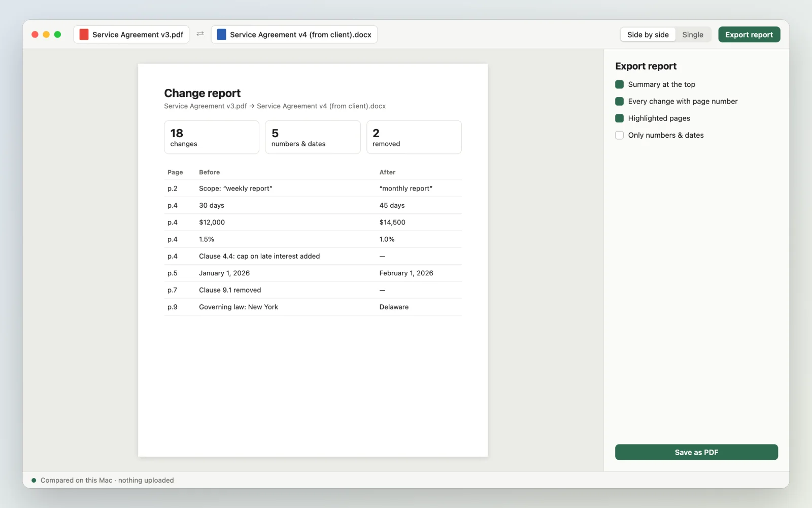Click the p.2 page number
Viewport: 812px width, 508px height.
tap(173, 188)
